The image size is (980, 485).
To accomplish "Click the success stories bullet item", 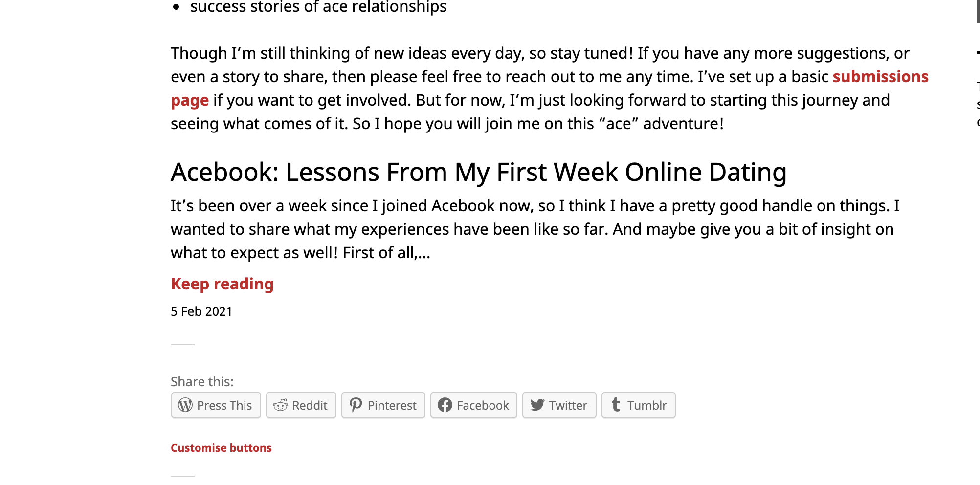I will 318,7.
